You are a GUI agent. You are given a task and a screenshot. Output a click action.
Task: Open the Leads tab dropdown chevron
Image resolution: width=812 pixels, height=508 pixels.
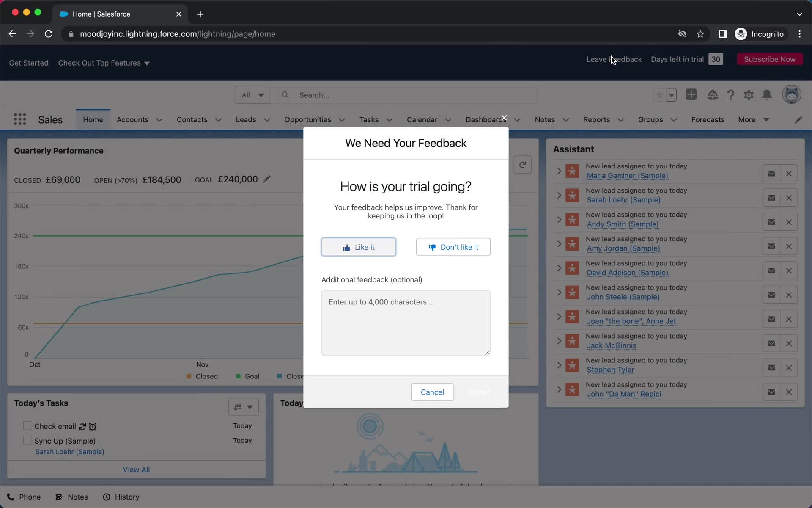point(267,120)
